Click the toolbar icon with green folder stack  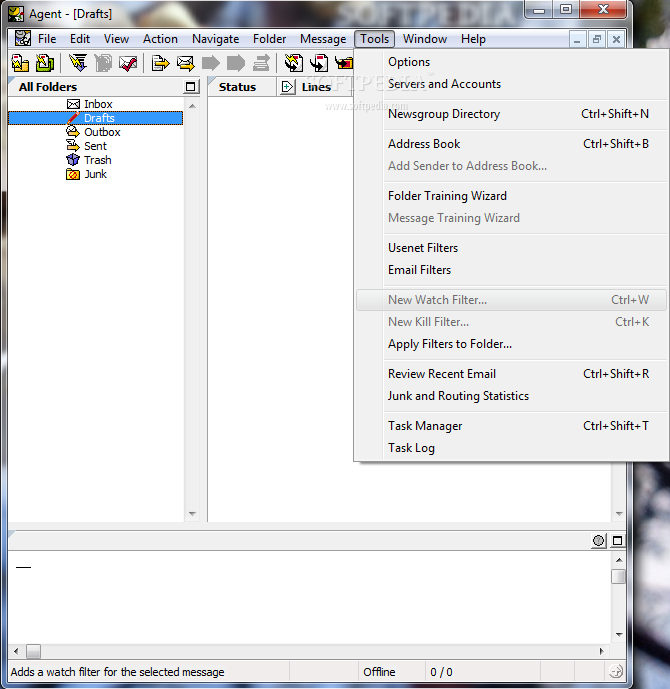click(x=45, y=63)
